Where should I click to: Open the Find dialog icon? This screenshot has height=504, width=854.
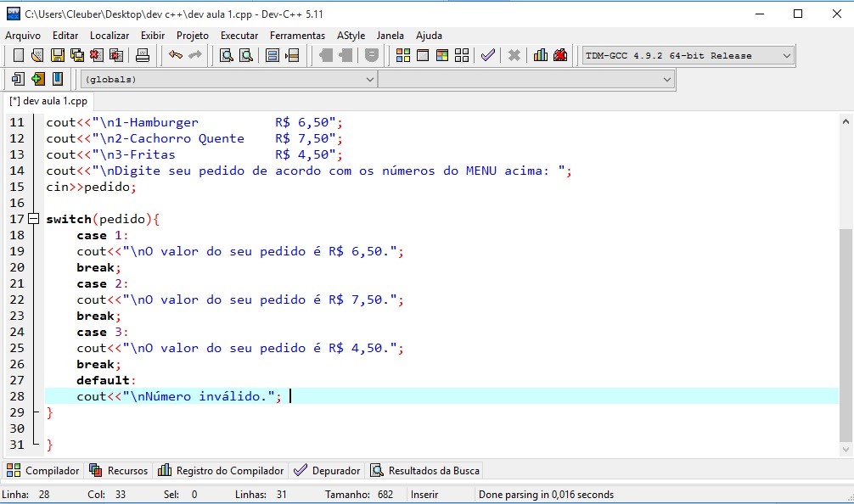pyautogui.click(x=228, y=54)
